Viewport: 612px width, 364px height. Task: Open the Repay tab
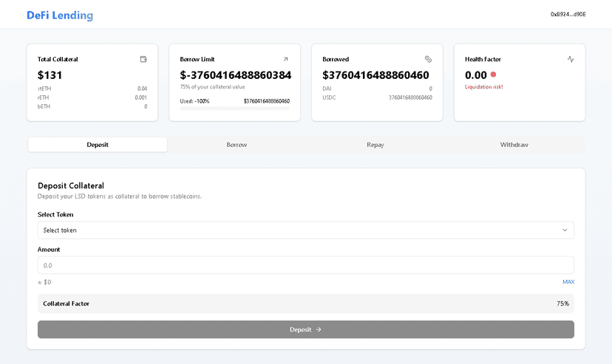[x=375, y=145]
